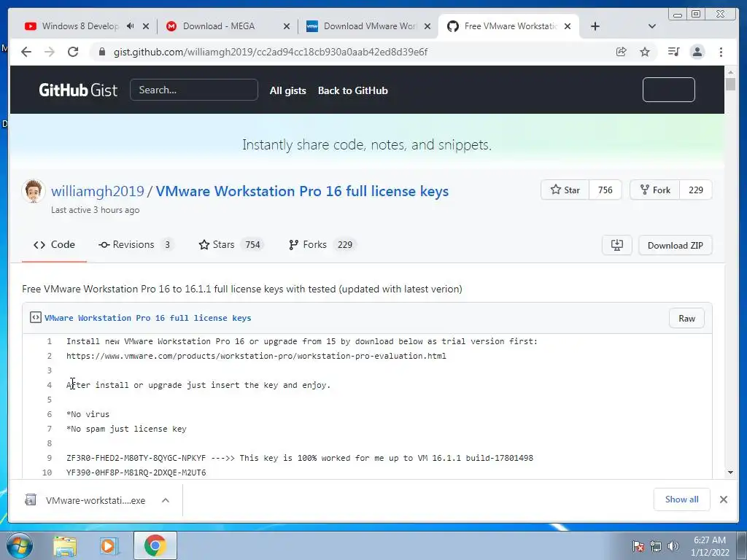This screenshot has width=747, height=560.
Task: Open a new tab with the plus button
Action: point(595,26)
